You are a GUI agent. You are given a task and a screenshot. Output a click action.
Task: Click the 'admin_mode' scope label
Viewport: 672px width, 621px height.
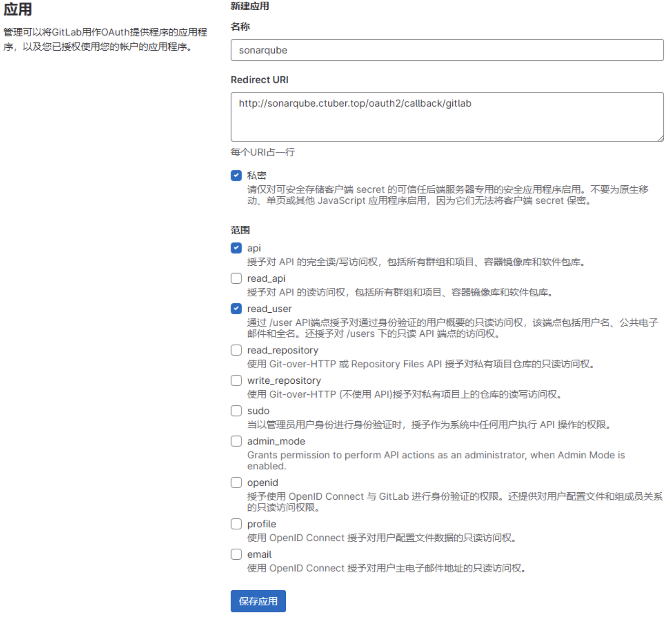tap(276, 441)
